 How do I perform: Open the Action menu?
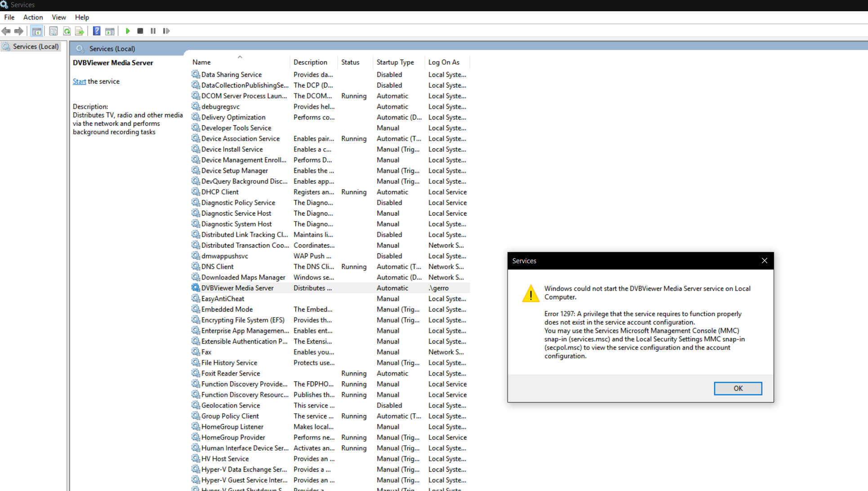pos(33,17)
